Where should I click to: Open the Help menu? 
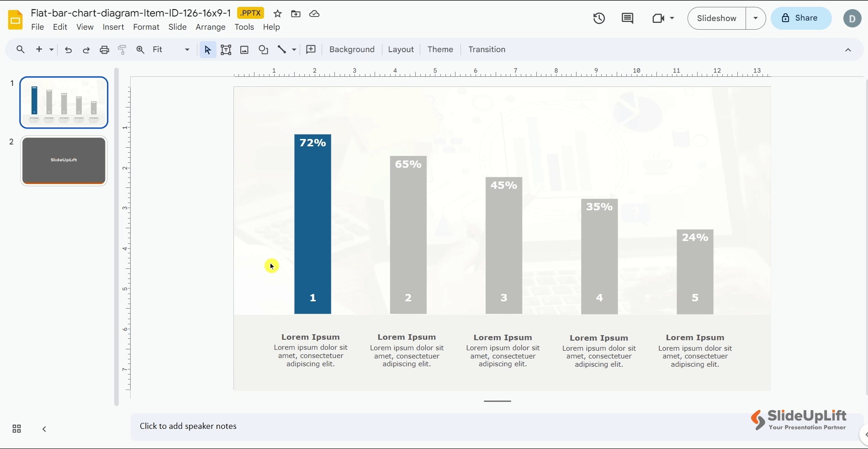coord(271,27)
